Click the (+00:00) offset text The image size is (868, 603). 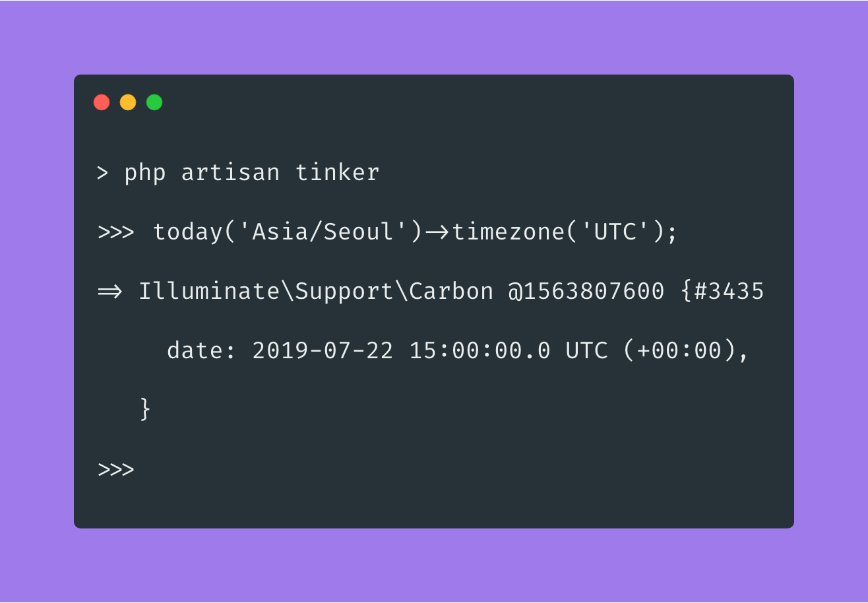coord(679,351)
